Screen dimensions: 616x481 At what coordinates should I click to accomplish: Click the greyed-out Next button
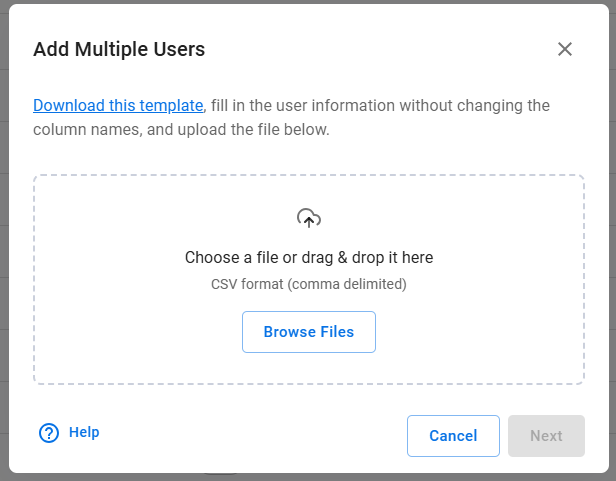(546, 436)
